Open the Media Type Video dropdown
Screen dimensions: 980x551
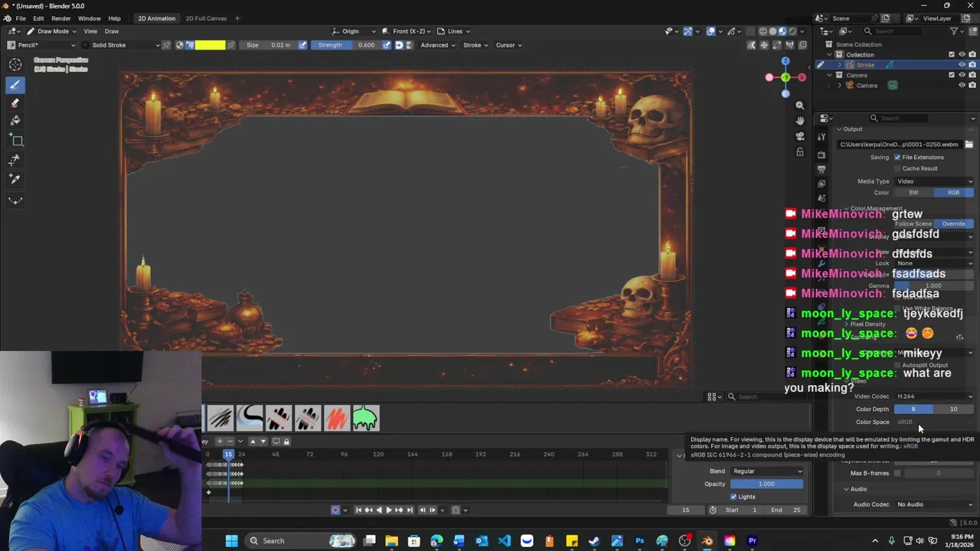click(934, 181)
